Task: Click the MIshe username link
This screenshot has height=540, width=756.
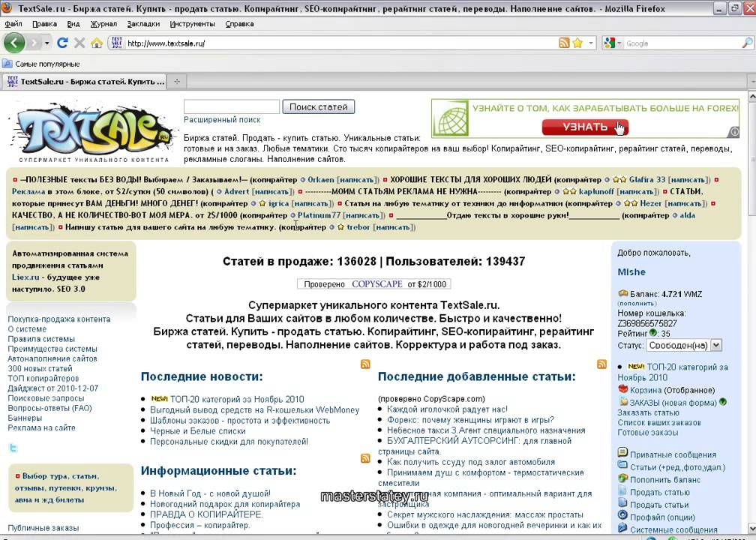Action: pos(631,272)
